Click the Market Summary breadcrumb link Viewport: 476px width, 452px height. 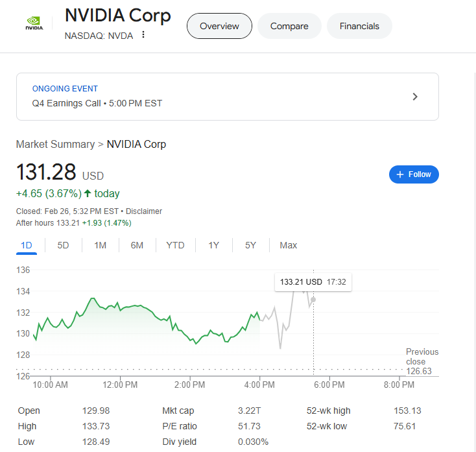click(55, 144)
